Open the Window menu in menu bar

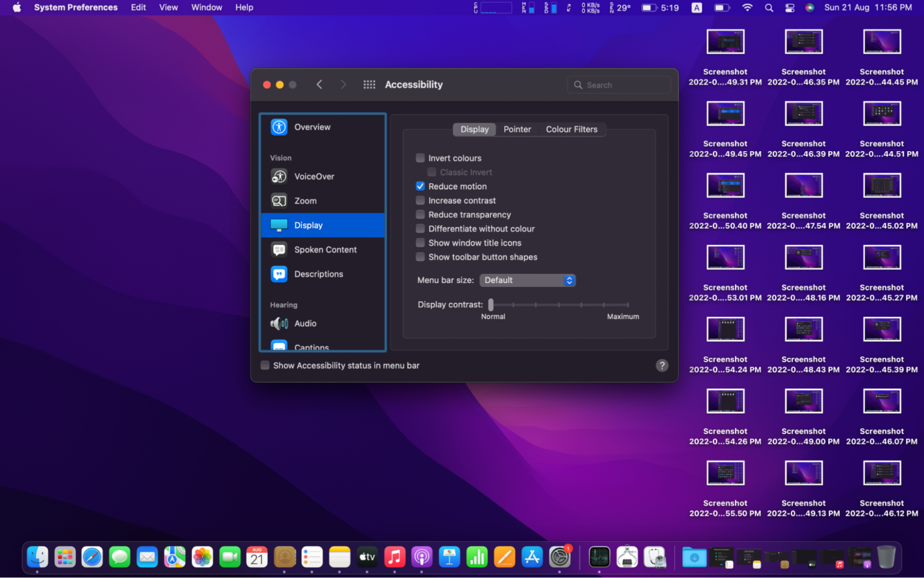[206, 7]
